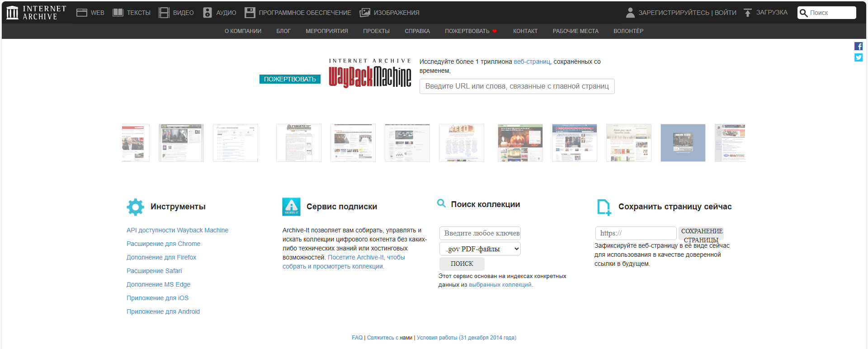Open the Audio speaker icon
The width and height of the screenshot is (868, 349).
point(208,13)
